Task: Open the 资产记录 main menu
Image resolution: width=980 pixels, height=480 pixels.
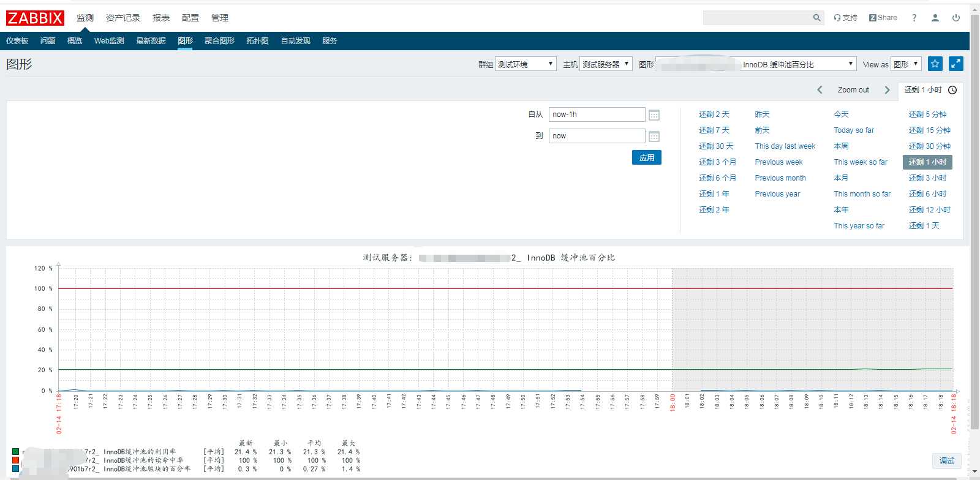Action: tap(123, 18)
